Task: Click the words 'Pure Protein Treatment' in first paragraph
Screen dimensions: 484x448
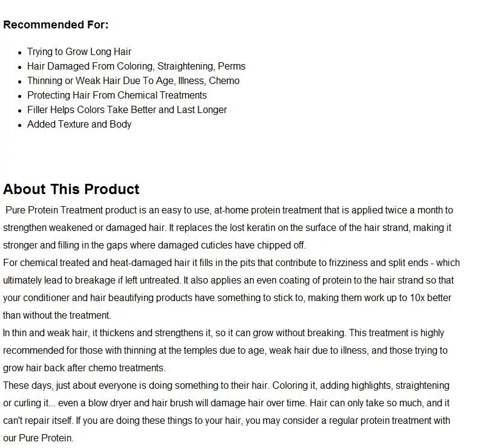Action: coord(54,210)
